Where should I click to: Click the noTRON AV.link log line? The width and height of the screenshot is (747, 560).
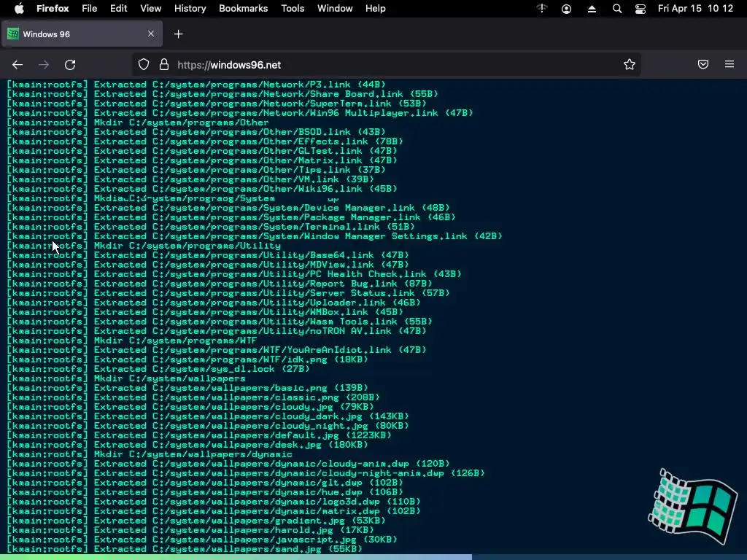[x=217, y=331]
